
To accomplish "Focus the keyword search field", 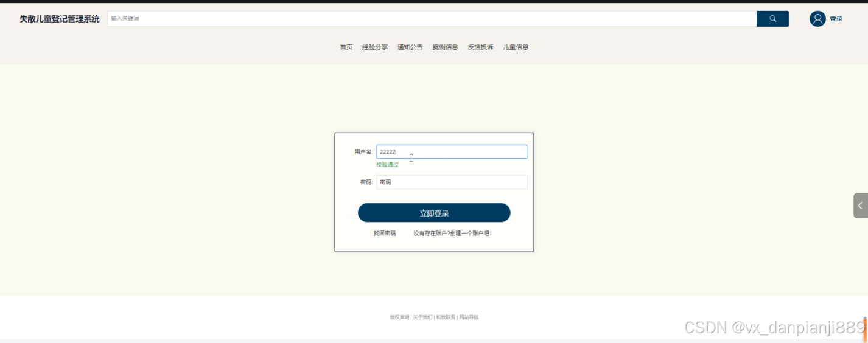I will click(x=432, y=19).
